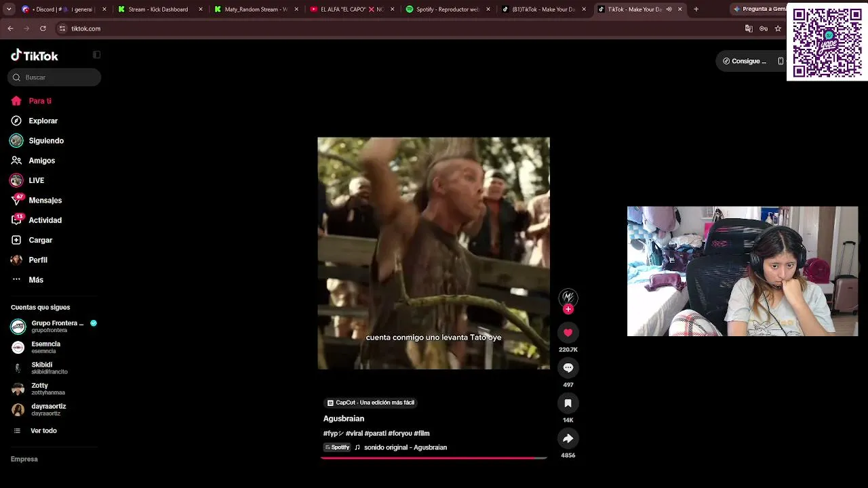This screenshot has width=868, height=488.
Task: Save the video with the bookmark icon
Action: [568, 403]
